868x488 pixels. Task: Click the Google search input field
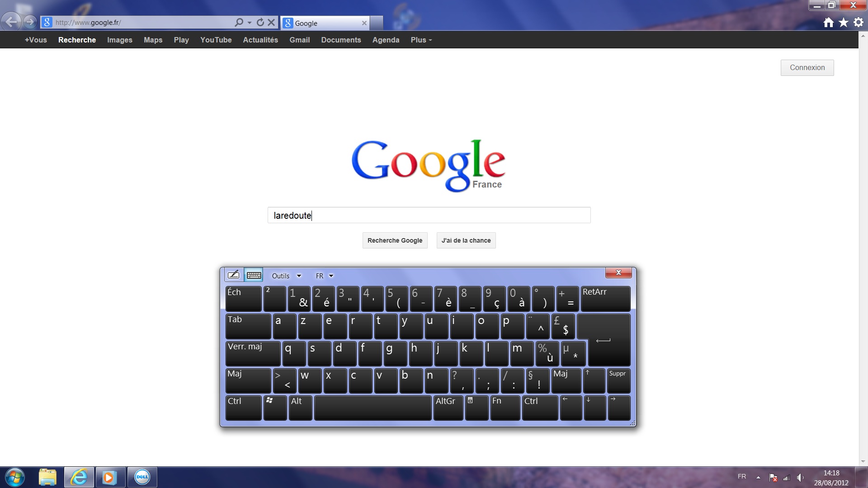coord(429,215)
